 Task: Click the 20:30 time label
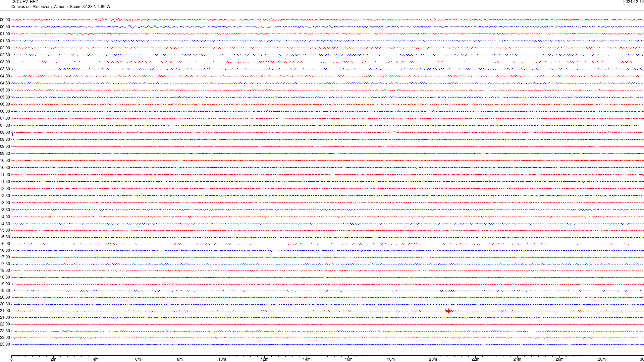tap(5, 304)
